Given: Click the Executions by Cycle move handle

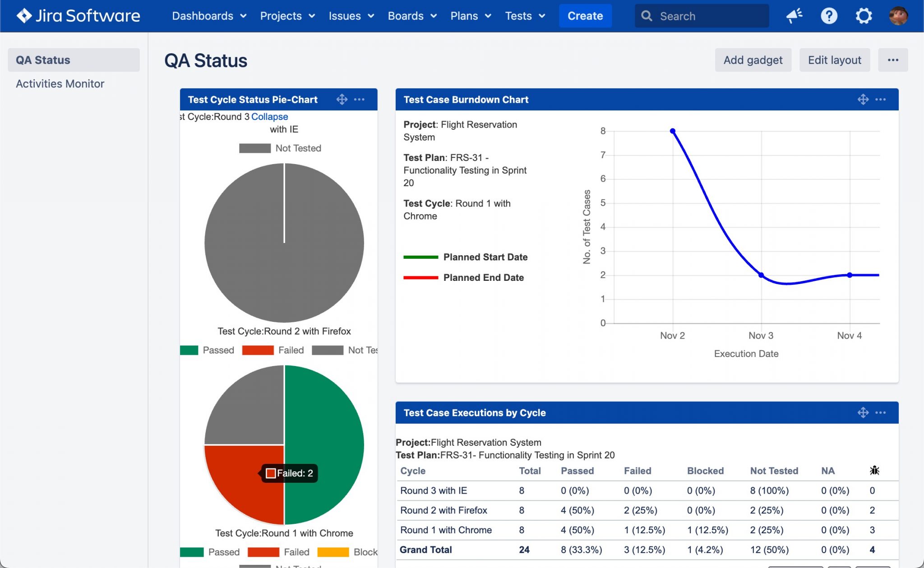Looking at the screenshot, I should pyautogui.click(x=863, y=412).
